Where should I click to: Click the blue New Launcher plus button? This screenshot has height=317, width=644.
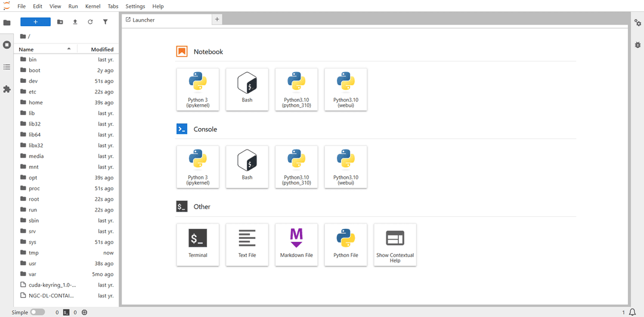click(35, 22)
